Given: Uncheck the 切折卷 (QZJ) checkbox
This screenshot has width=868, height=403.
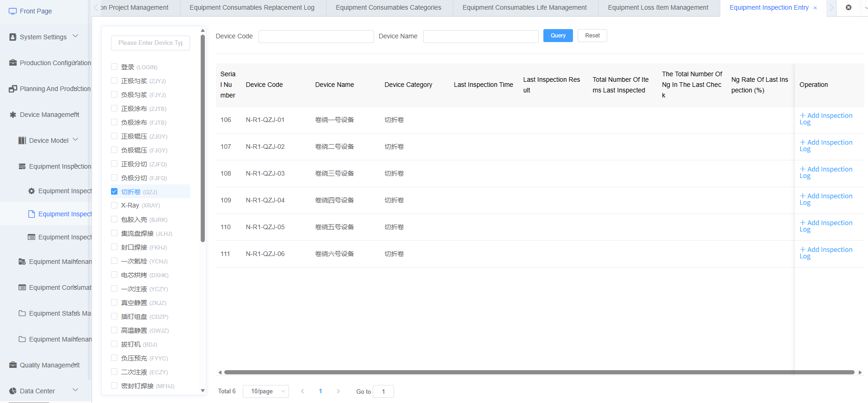Looking at the screenshot, I should pyautogui.click(x=114, y=191).
